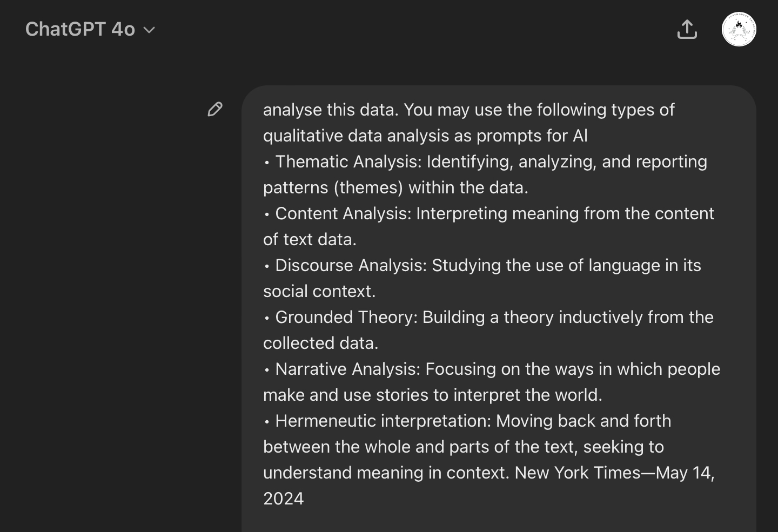Click 'make and use stories' line

pos(432,395)
